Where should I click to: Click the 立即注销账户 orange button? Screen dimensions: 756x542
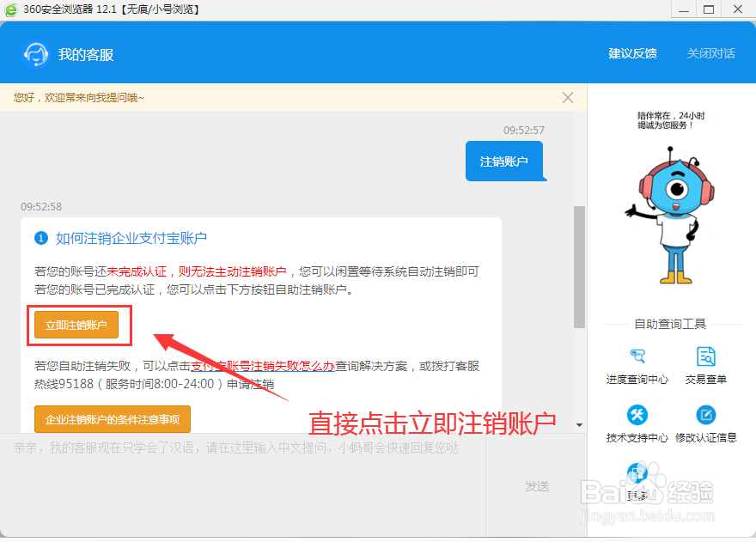point(76,325)
